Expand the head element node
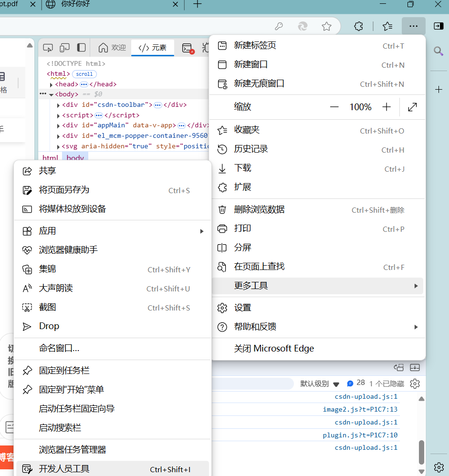 pyautogui.click(x=52, y=85)
